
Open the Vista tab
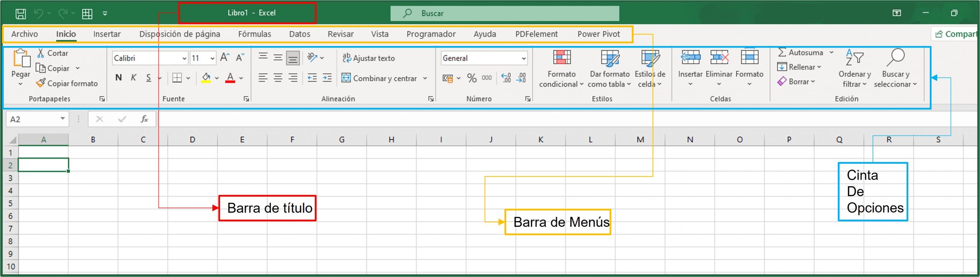pos(380,34)
